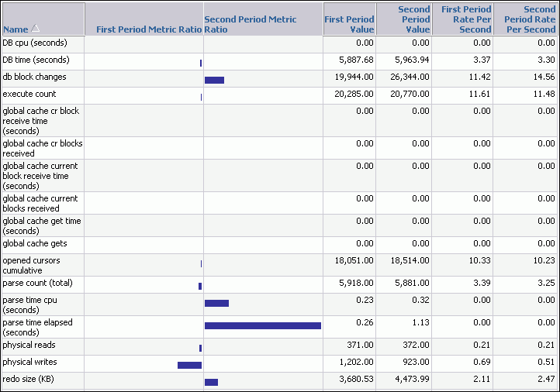Select the global cache gets row

click(29, 243)
